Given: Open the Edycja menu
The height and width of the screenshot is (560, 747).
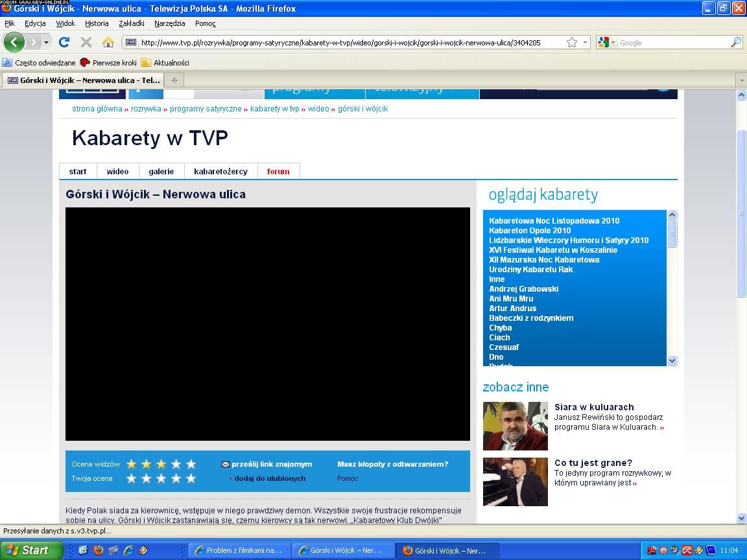Looking at the screenshot, I should click(35, 23).
